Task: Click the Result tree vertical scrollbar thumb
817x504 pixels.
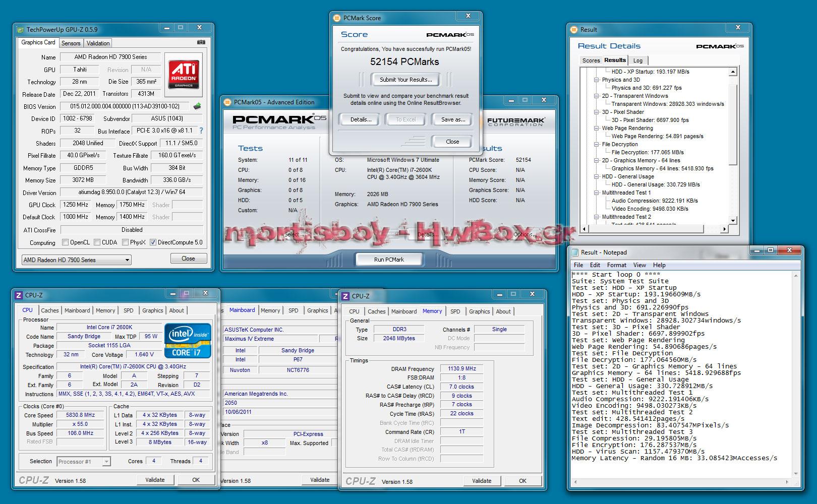Action: (733, 124)
